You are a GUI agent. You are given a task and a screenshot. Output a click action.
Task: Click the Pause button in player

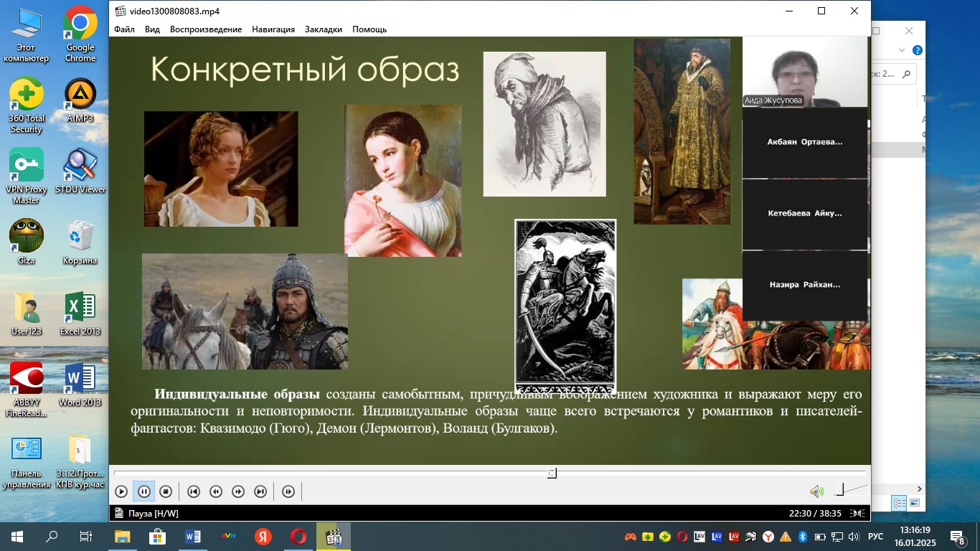(x=143, y=491)
